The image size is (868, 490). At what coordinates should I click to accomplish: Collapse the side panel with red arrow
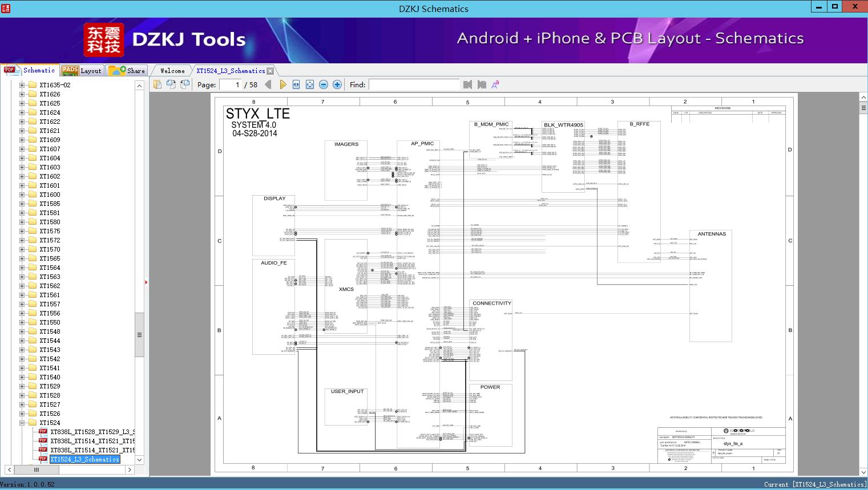tap(146, 282)
